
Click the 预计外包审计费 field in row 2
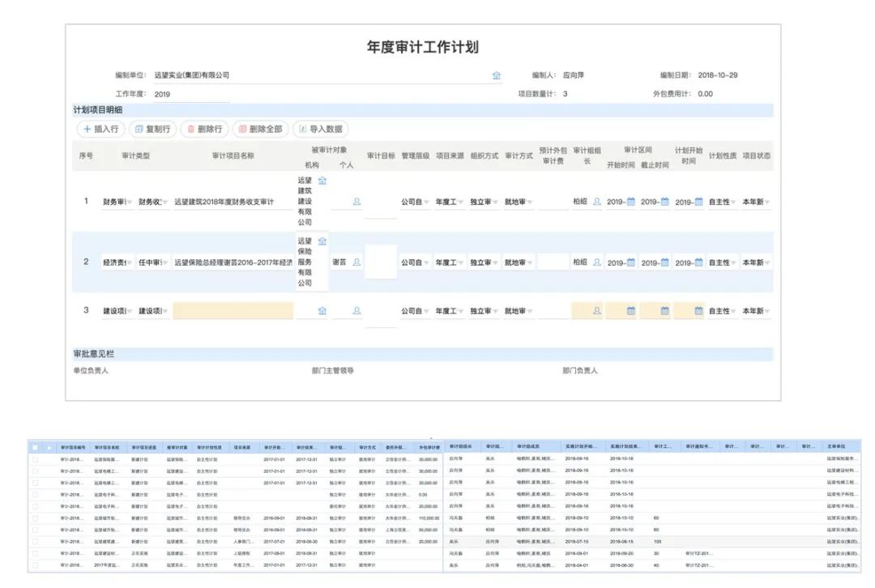coord(553,262)
